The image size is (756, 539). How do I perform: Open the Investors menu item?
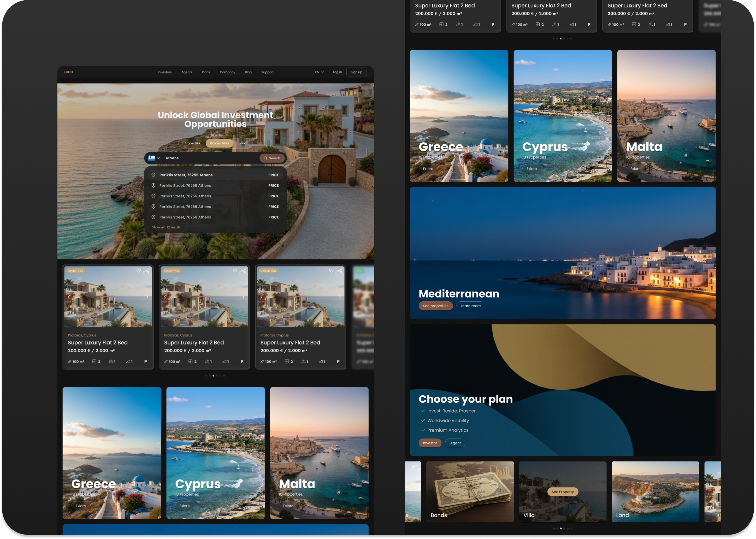tap(164, 72)
